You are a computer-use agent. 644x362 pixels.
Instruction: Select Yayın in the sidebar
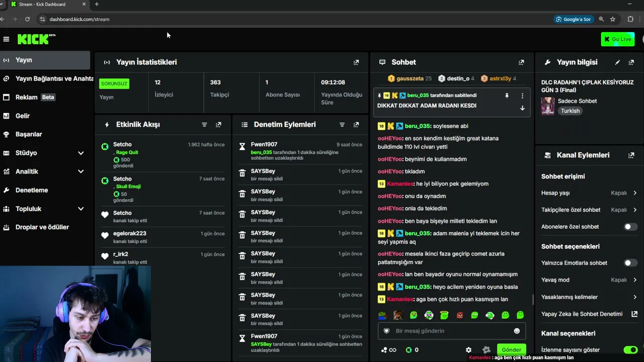(45, 60)
